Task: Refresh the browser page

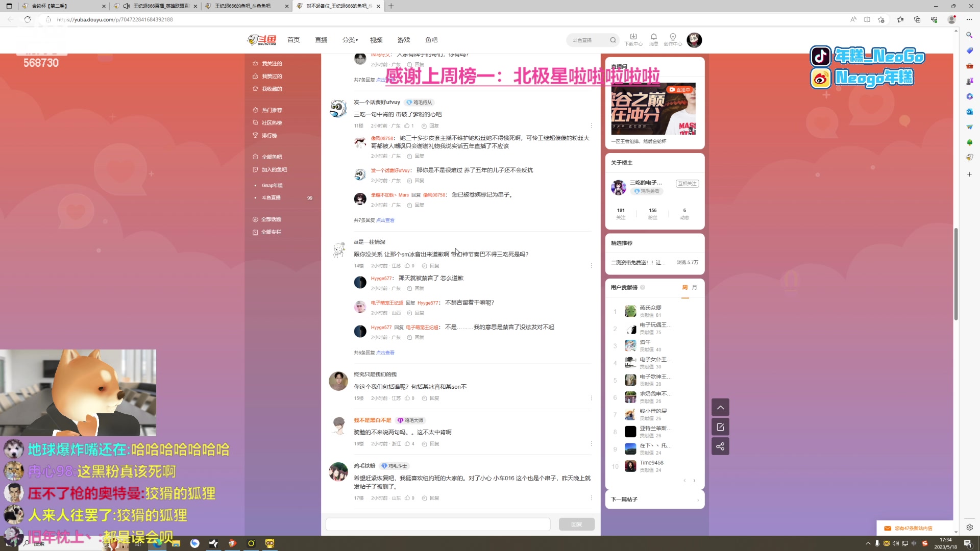Action: coord(28,19)
